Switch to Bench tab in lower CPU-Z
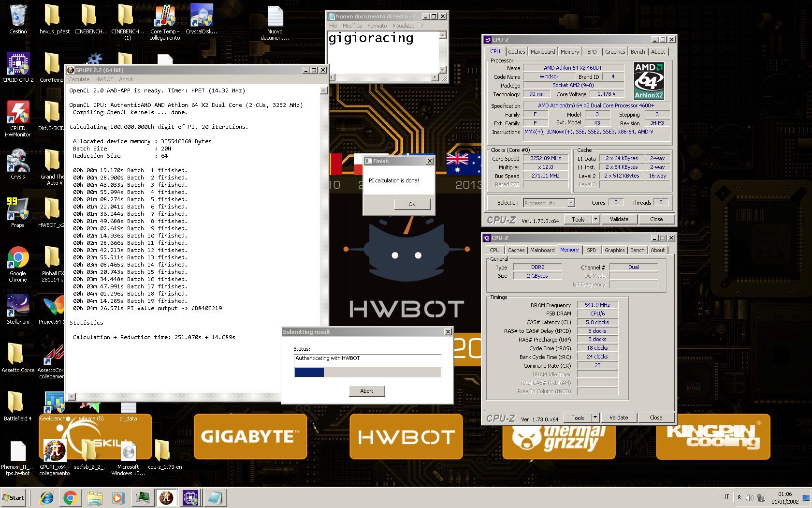This screenshot has width=812, height=508. pyautogui.click(x=637, y=250)
